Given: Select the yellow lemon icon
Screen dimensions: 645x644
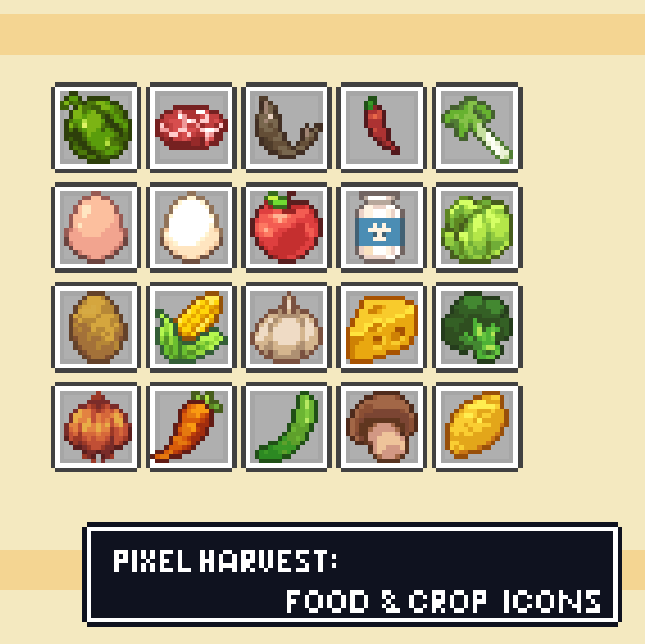Looking at the screenshot, I should [477, 425].
